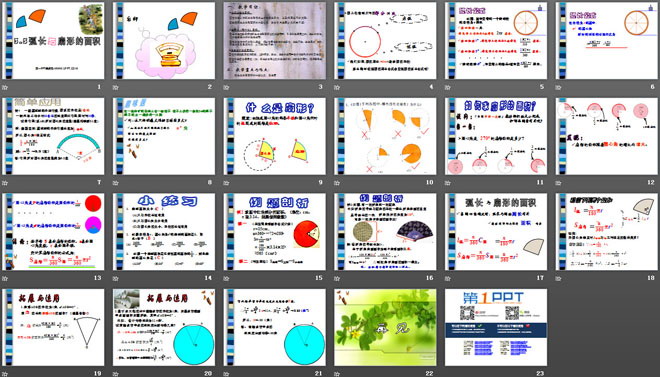
Task: Select slide 14 titled 小练习
Action: click(x=164, y=232)
